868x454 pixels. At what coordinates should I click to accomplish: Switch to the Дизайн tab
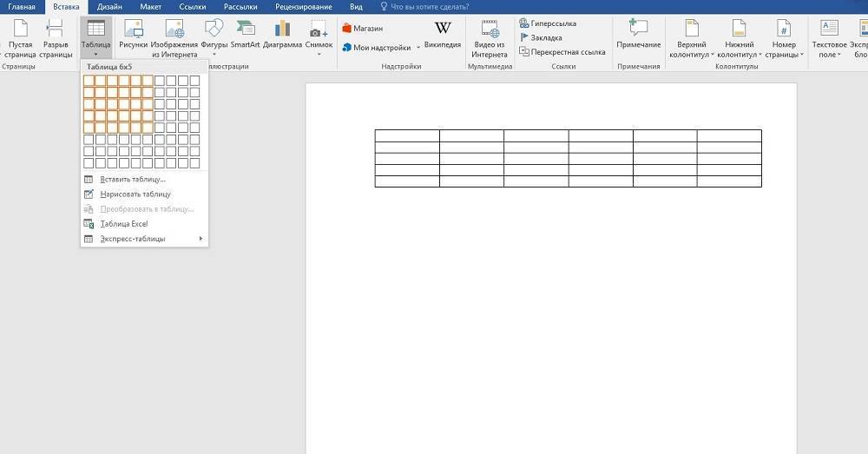(109, 6)
